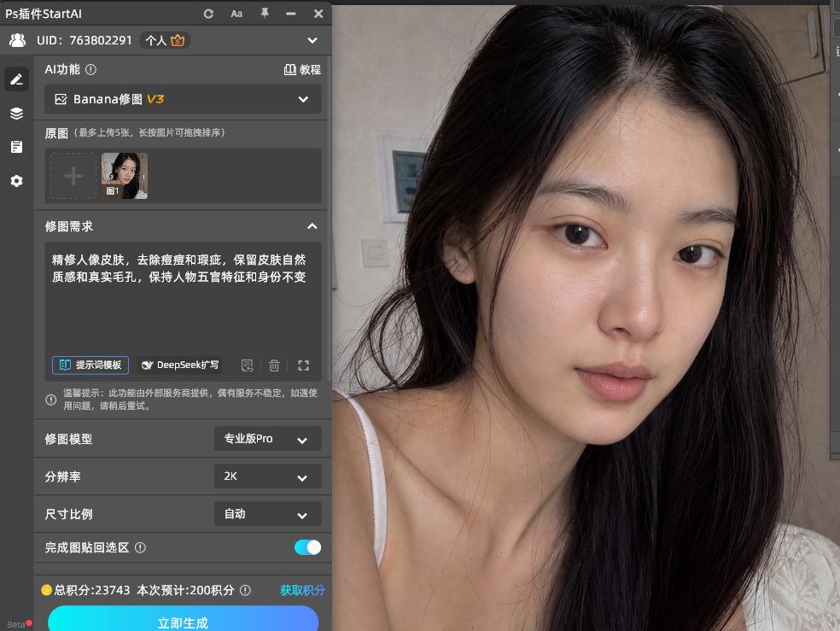The width and height of the screenshot is (840, 631).
Task: Click the warning icon beside 温馨提示
Action: tap(51, 400)
